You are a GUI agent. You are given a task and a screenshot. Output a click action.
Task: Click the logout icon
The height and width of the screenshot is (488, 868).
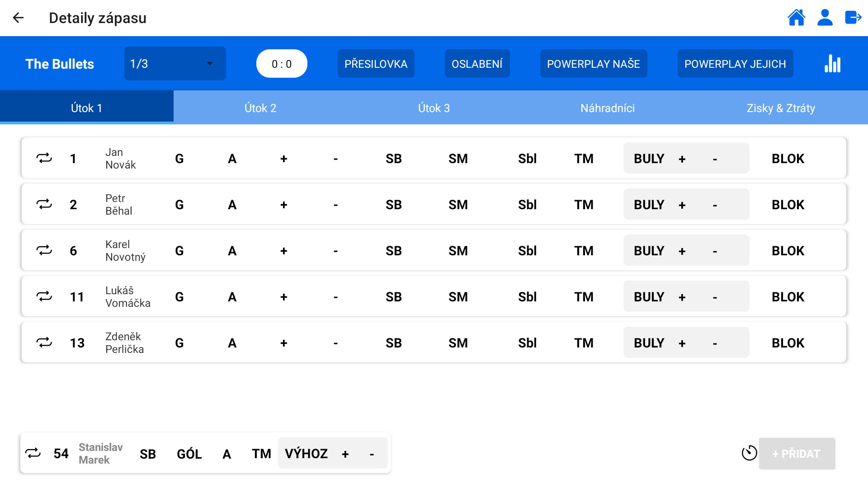pyautogui.click(x=853, y=18)
